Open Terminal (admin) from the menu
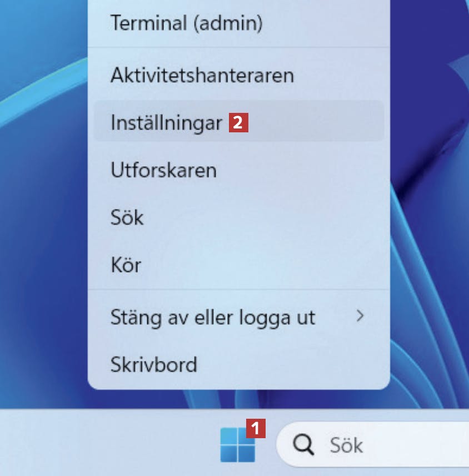This screenshot has width=469, height=476. click(239, 23)
